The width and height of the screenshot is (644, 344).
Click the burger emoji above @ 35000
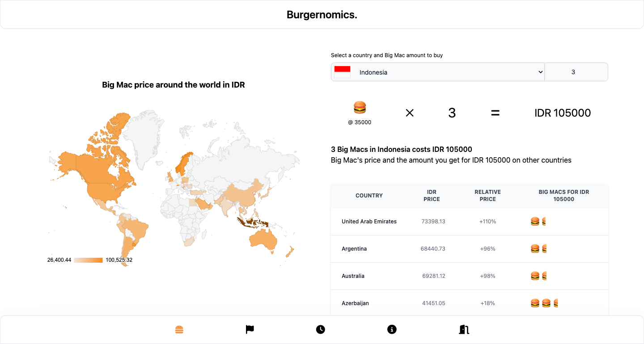[x=360, y=108]
